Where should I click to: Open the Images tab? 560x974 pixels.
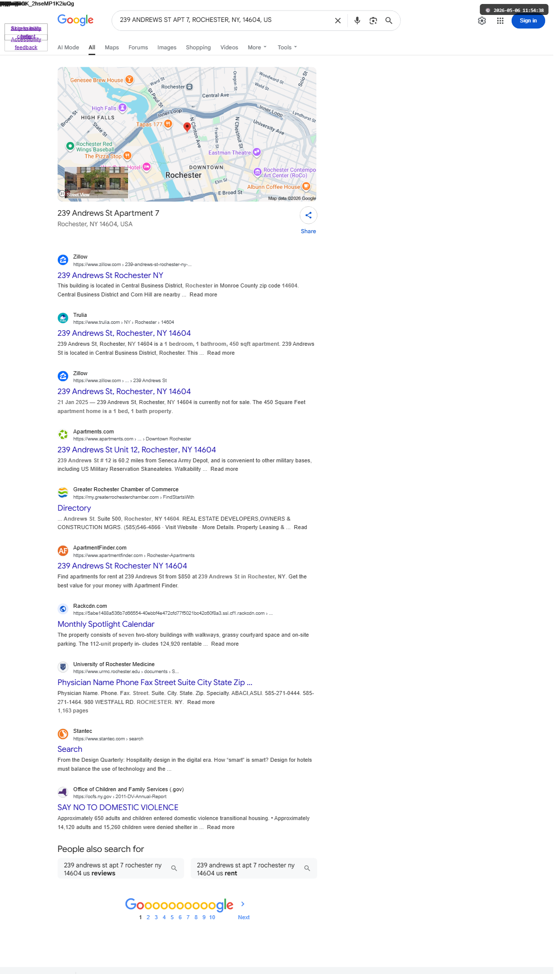pyautogui.click(x=167, y=47)
